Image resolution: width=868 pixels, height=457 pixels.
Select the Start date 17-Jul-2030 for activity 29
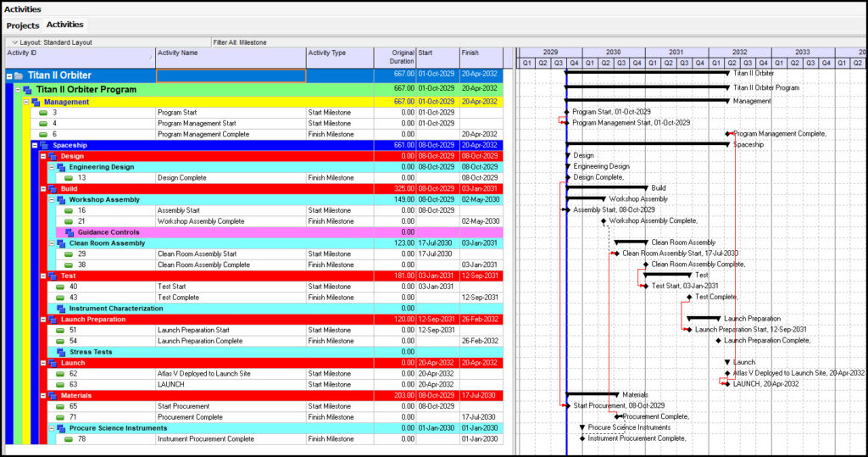(435, 254)
